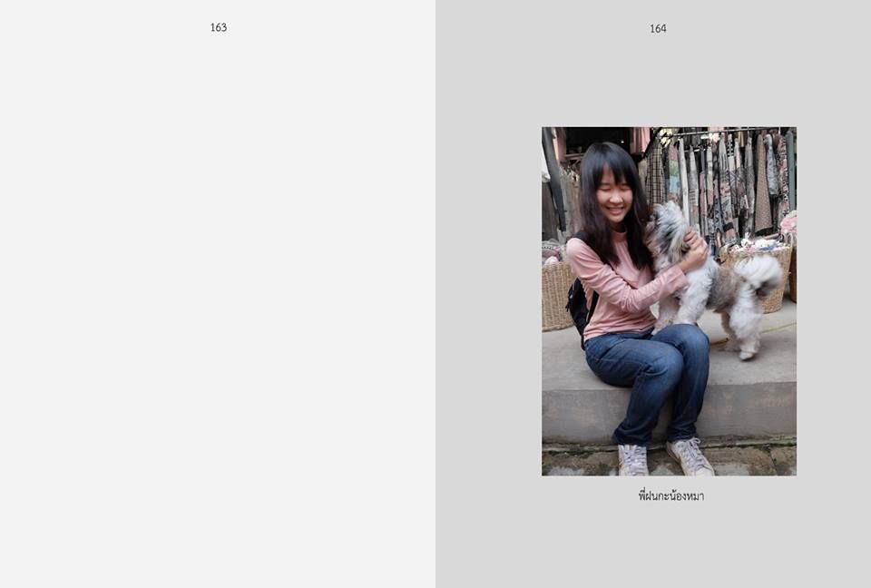
Task: Click the caption พี่ฝนกะน้องหมา
Action: (671, 495)
